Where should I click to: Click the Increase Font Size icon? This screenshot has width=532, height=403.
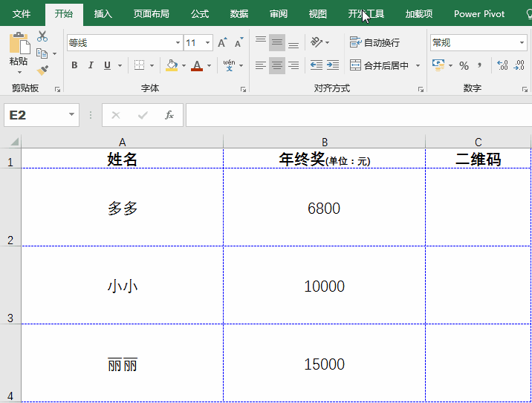click(x=222, y=43)
